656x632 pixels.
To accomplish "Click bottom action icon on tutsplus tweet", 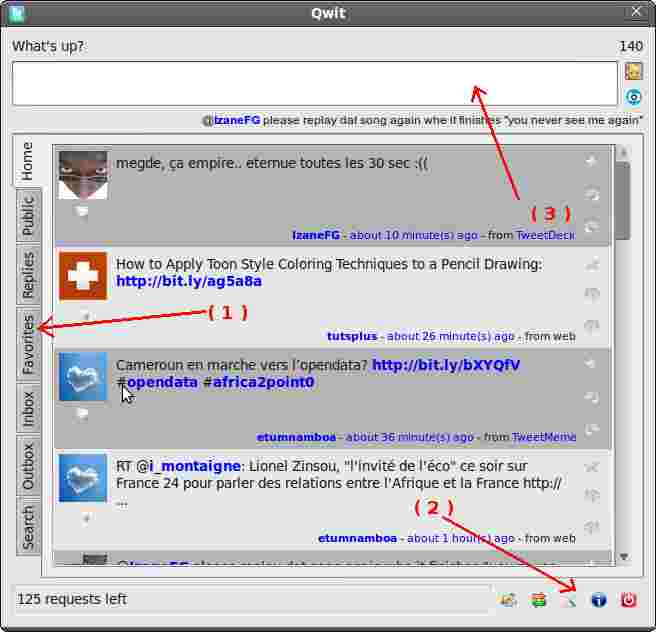I will coord(592,327).
